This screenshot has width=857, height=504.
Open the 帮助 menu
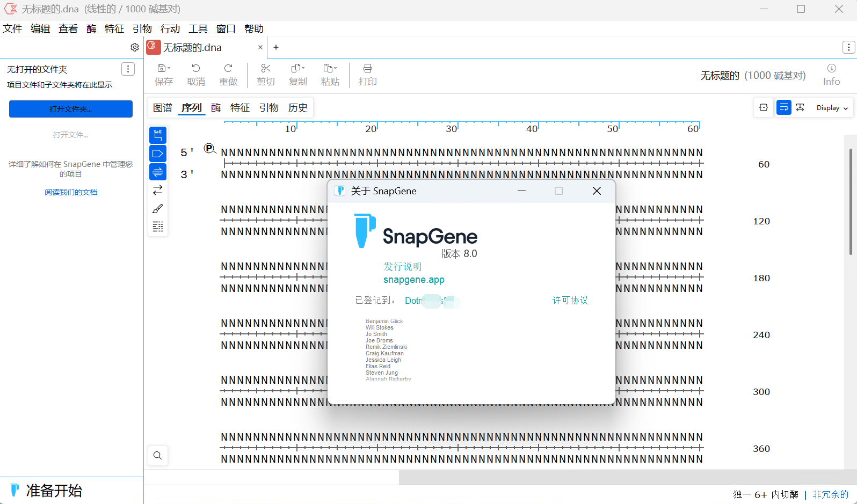pyautogui.click(x=254, y=28)
